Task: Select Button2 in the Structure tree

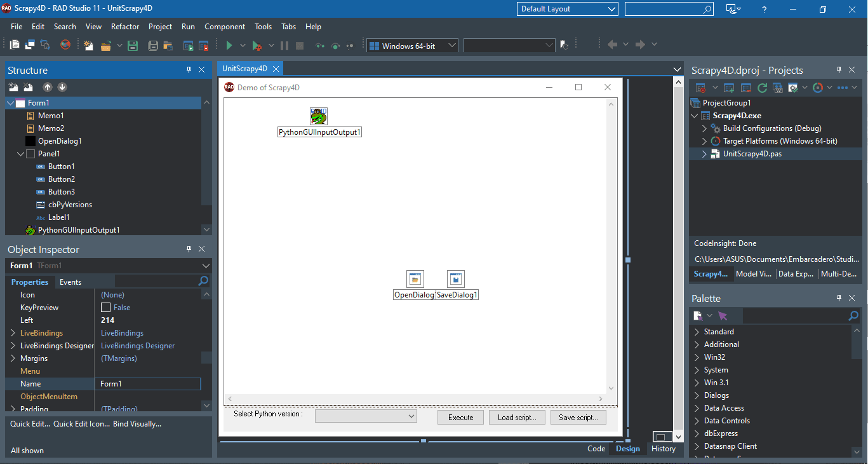Action: [x=62, y=179]
